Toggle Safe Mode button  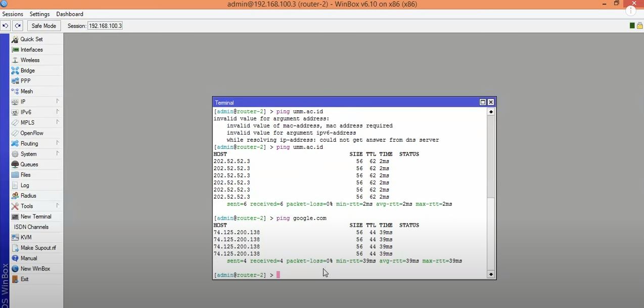pyautogui.click(x=44, y=26)
